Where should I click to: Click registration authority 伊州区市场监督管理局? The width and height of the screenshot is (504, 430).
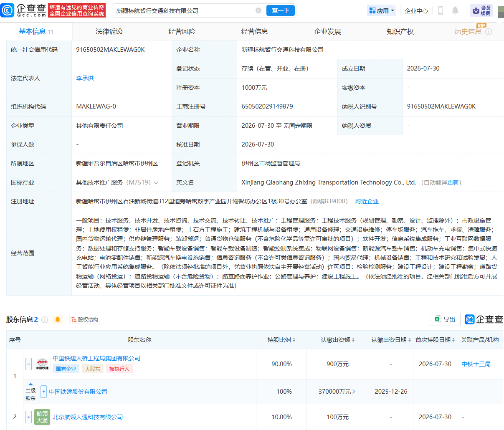[271, 163]
